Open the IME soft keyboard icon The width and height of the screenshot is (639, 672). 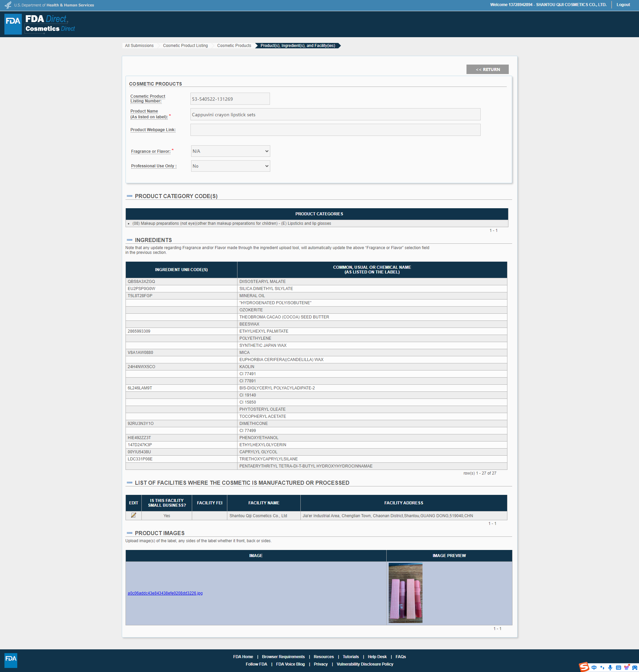click(618, 668)
